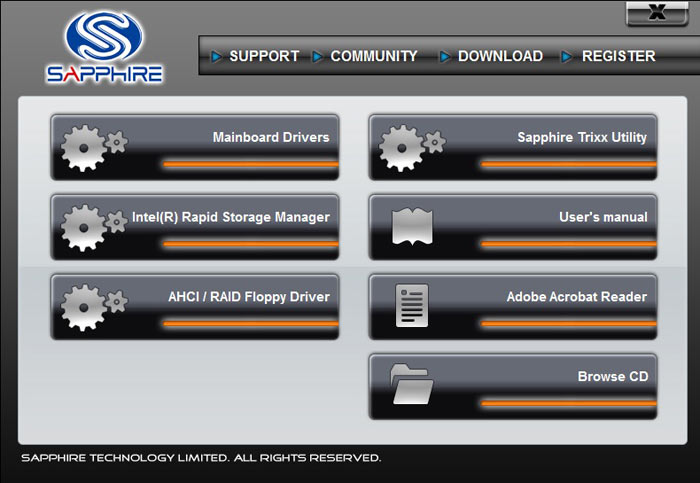Viewport: 700px width, 483px height.
Task: Click the folder icon for Browse CD
Action: 412,385
